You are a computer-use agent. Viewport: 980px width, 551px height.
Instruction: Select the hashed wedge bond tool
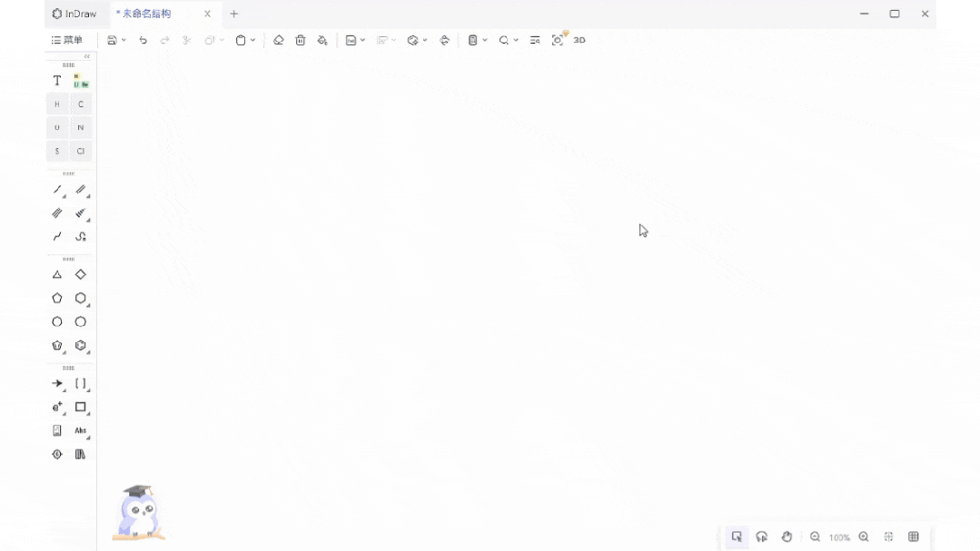[81, 213]
